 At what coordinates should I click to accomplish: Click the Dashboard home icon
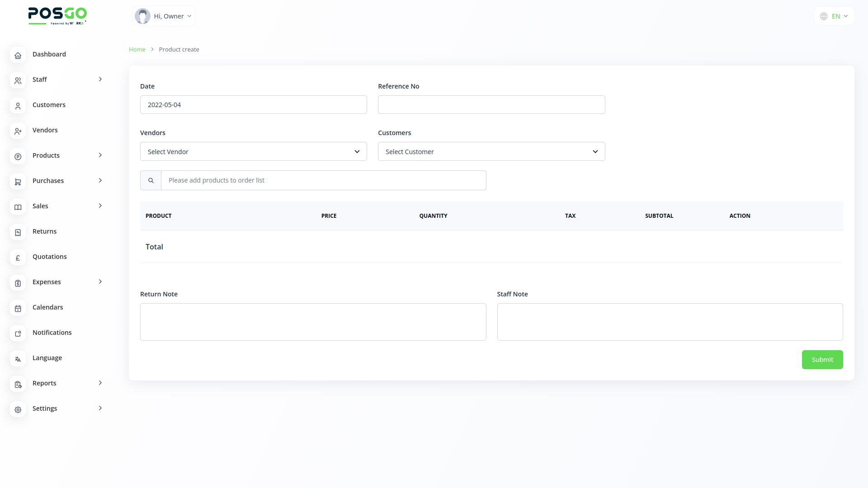[x=18, y=55]
